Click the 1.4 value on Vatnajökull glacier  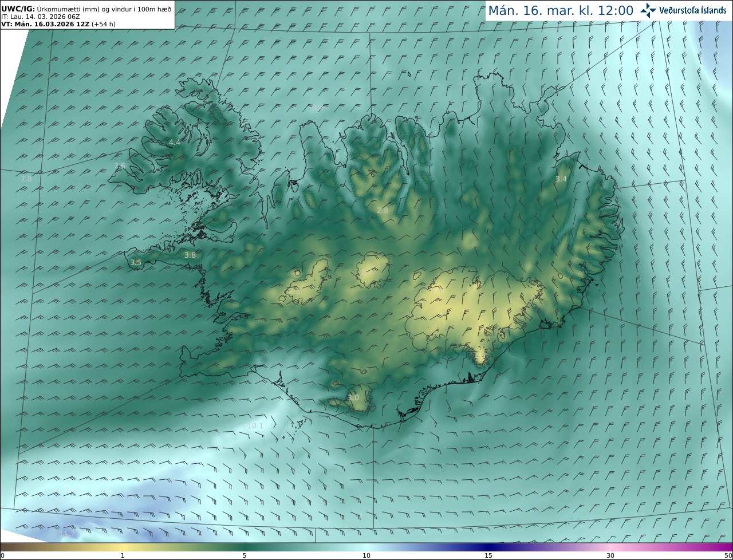click(x=437, y=291)
